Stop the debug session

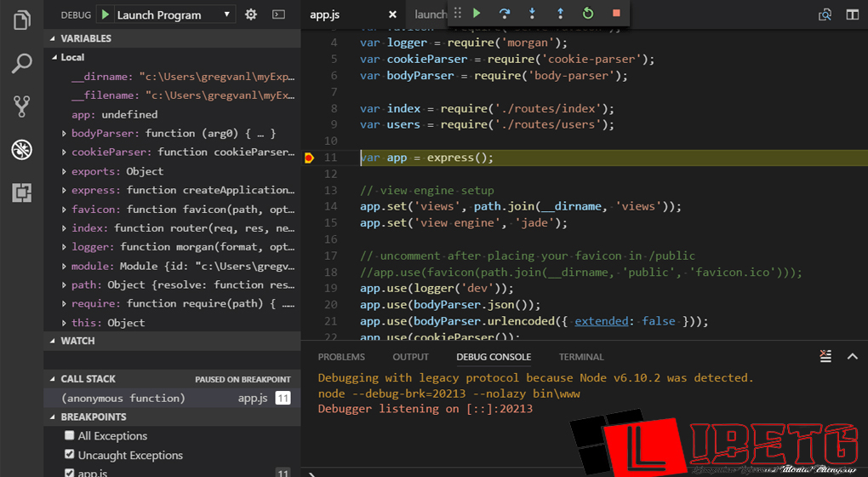pyautogui.click(x=616, y=14)
